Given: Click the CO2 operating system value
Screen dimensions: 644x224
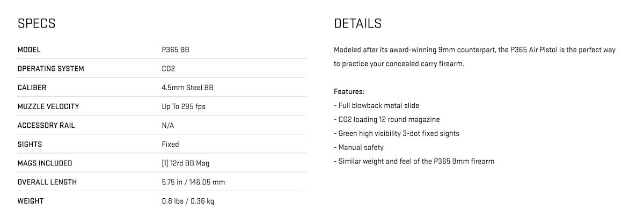Looking at the screenshot, I should pos(169,69).
